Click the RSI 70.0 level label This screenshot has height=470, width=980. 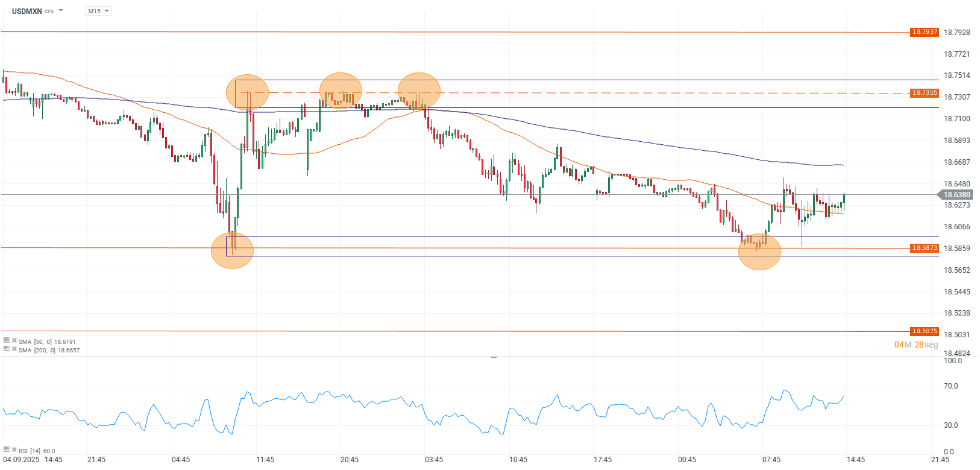[951, 386]
